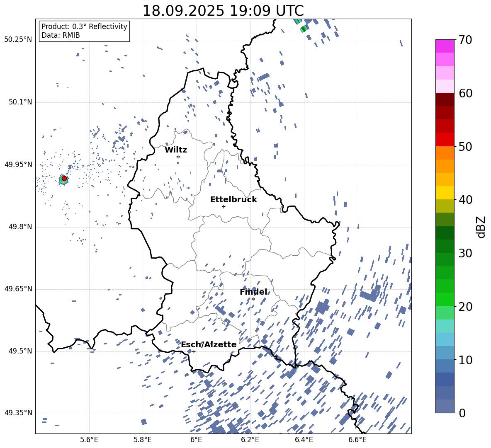This screenshot has width=491, height=448.
Task: Click the green echo cell at top
Action: click(303, 29)
